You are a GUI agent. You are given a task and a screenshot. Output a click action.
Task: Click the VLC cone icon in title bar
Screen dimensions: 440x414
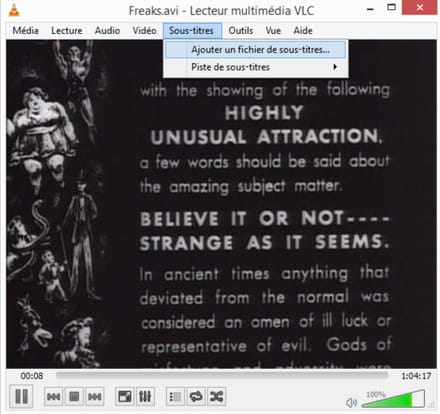click(x=14, y=9)
